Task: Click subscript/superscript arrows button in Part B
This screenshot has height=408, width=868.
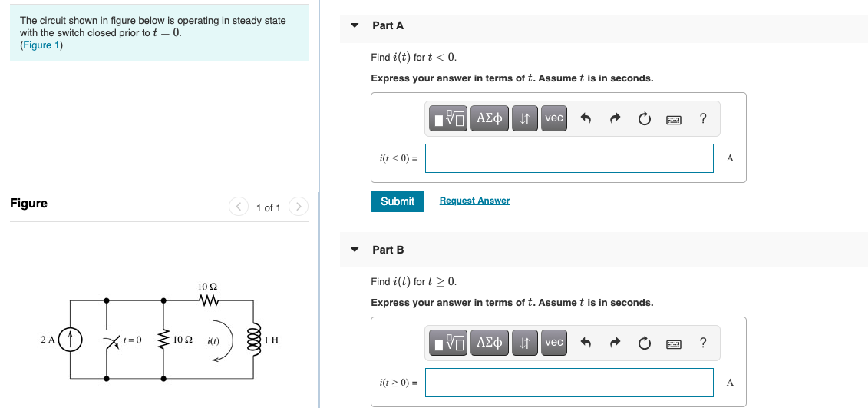Action: [x=526, y=343]
